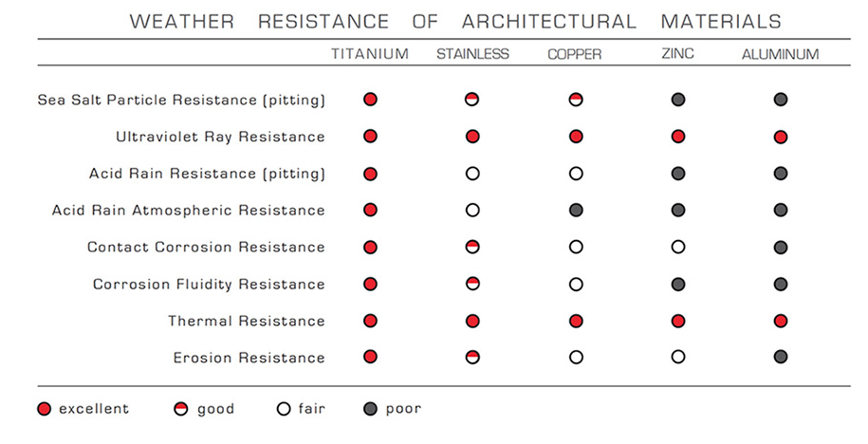Click Copper's half-red dot for Sea Salt Resistance
The image size is (868, 444).
click(x=575, y=100)
